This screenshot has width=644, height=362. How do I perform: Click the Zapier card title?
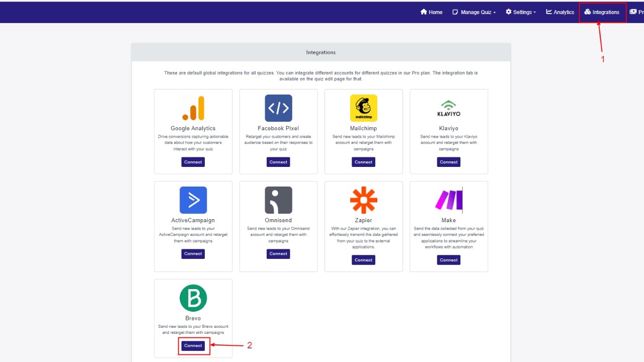coord(363,220)
